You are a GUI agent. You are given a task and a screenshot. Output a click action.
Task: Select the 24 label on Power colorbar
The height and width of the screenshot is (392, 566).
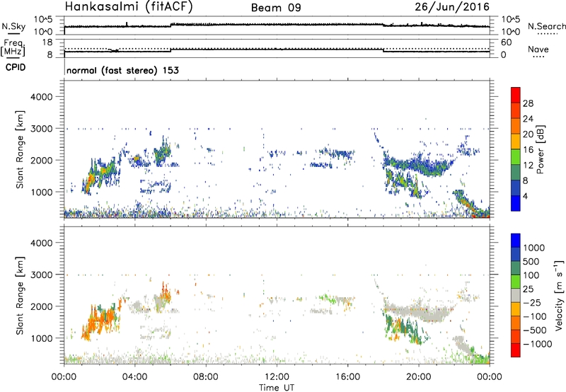tap(528, 119)
